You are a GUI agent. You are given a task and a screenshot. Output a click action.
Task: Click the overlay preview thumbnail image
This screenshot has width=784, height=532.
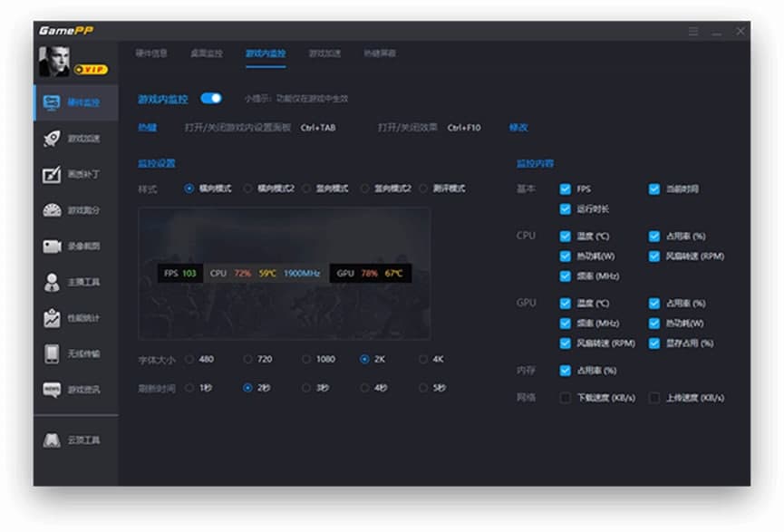click(285, 274)
